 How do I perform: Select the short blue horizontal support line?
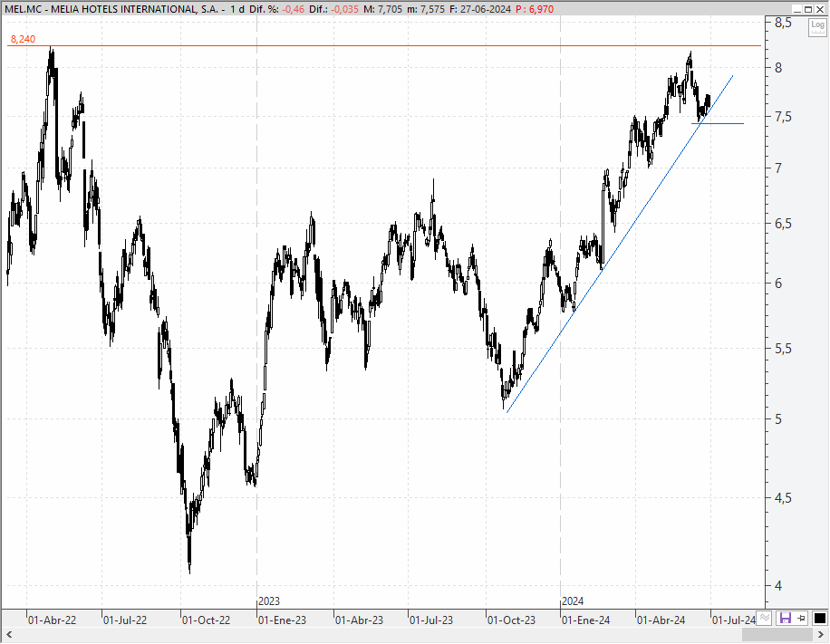[x=718, y=123]
